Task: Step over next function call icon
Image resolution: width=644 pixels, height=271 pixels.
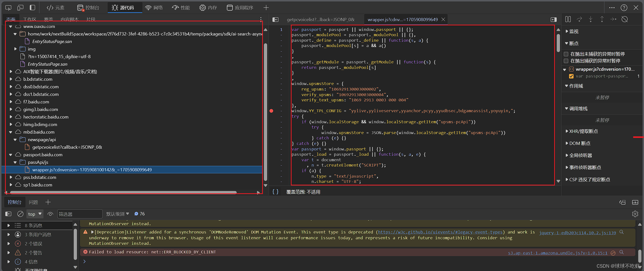Action: (579, 19)
